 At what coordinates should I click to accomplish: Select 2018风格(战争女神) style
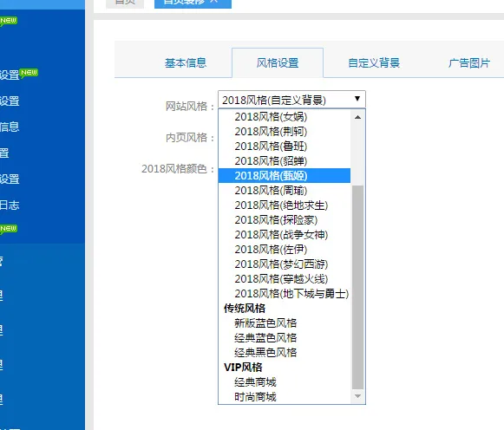pos(285,235)
